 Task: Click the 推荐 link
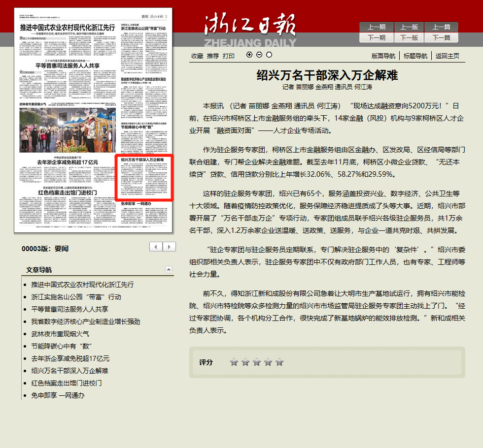coord(213,56)
